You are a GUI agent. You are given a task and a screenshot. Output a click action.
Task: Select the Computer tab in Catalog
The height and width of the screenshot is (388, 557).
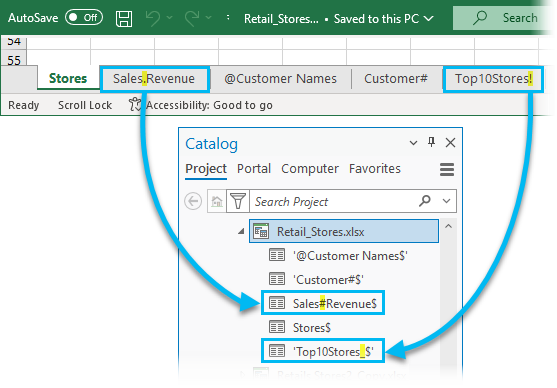coord(310,169)
